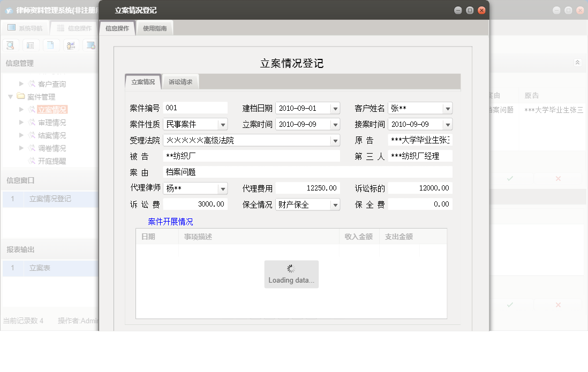This screenshot has width=588, height=372.
Task: Click the 客户查询 node icon
Action: [x=32, y=83]
